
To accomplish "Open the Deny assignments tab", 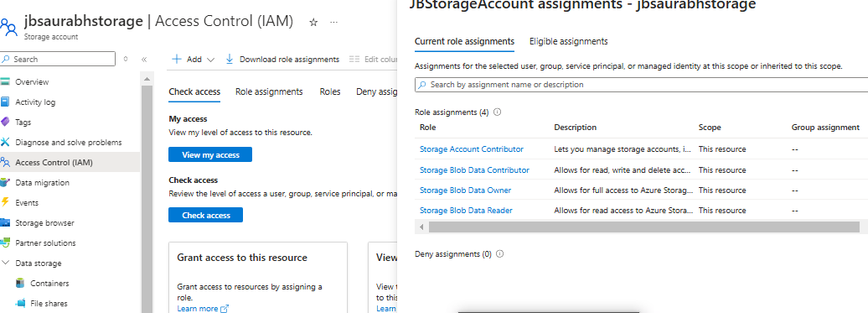I will (x=377, y=92).
